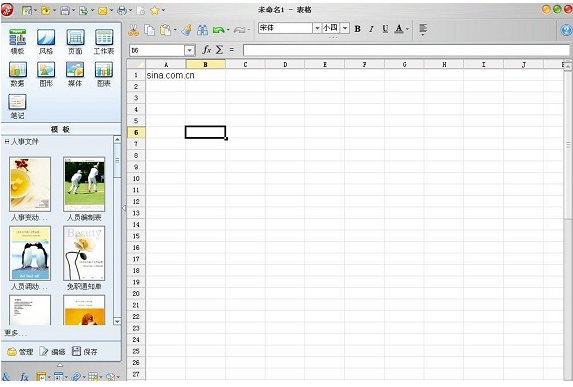
Task: Click the 保存 save button
Action: point(85,352)
